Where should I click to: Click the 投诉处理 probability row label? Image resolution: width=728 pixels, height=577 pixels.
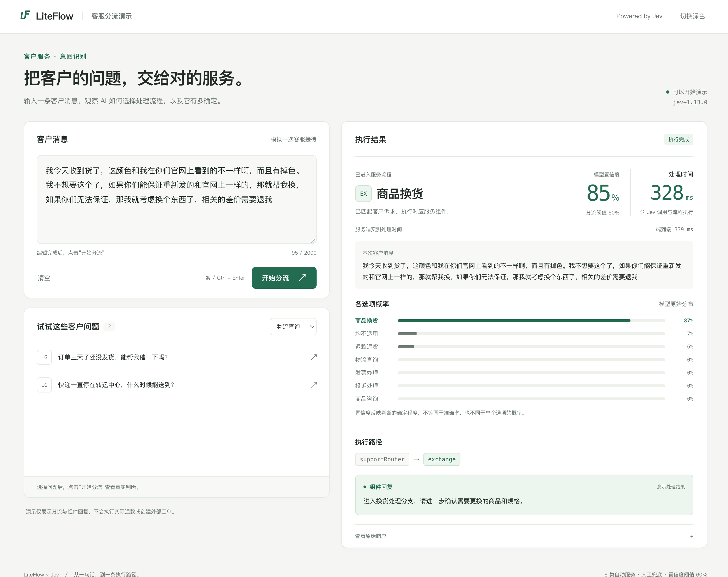pos(366,386)
